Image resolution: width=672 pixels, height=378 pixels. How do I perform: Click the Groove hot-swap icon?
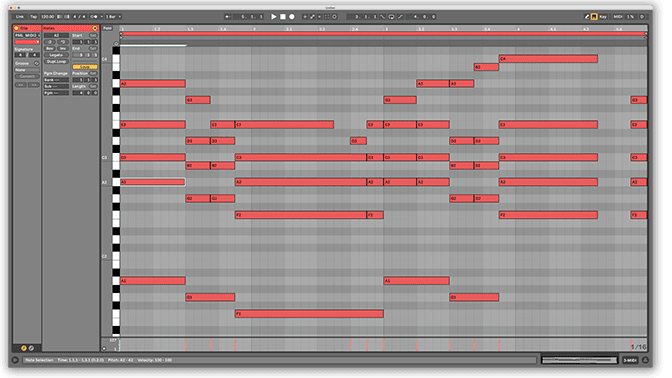36,63
